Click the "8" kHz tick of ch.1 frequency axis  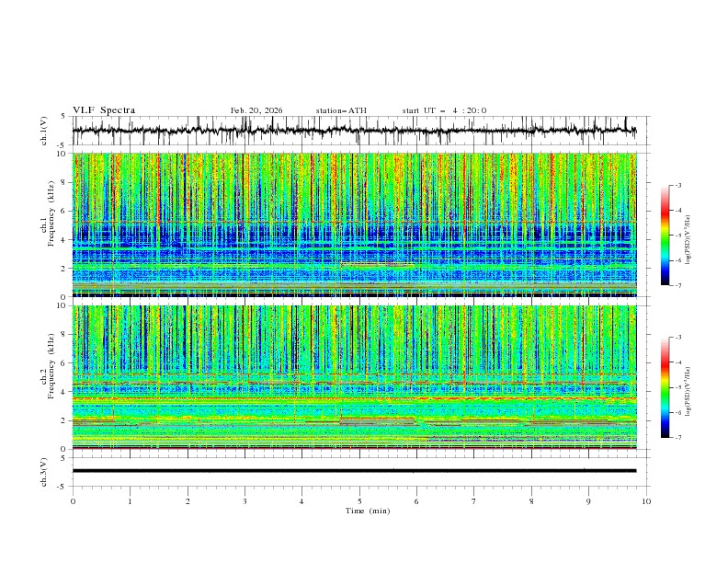tap(64, 182)
